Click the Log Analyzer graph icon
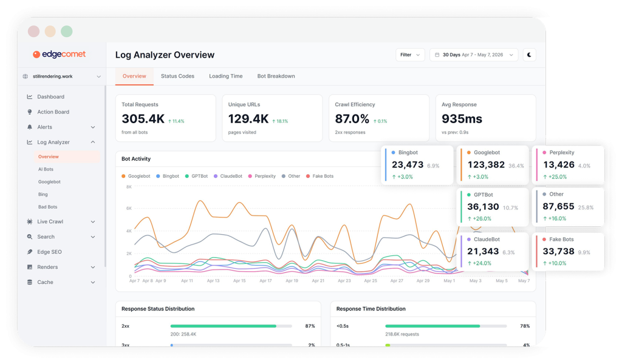 coord(30,142)
